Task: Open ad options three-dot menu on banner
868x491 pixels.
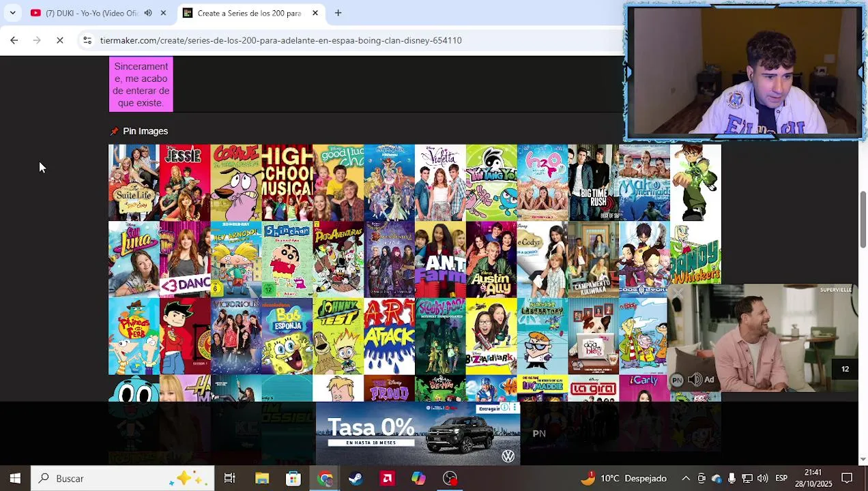Action: pos(515,408)
